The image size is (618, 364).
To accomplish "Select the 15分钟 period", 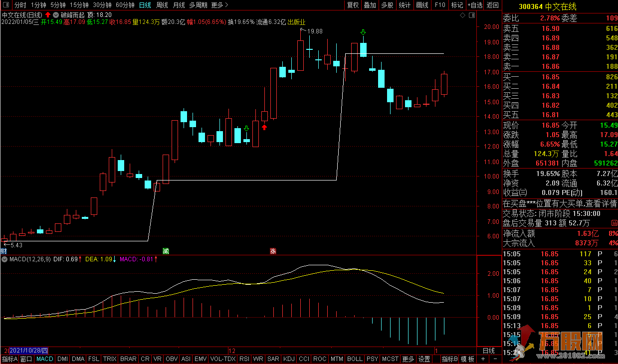I will click(79, 5).
